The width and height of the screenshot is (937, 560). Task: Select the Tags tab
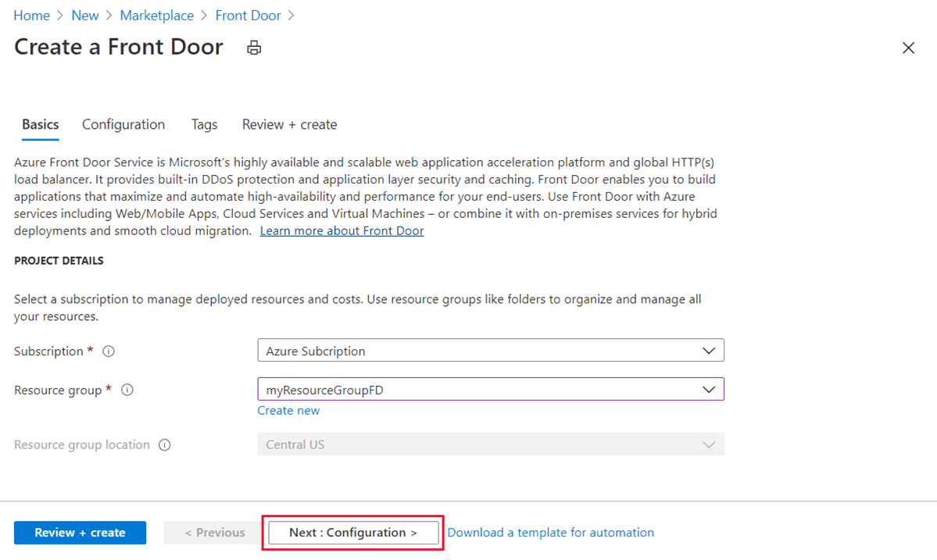(x=204, y=124)
